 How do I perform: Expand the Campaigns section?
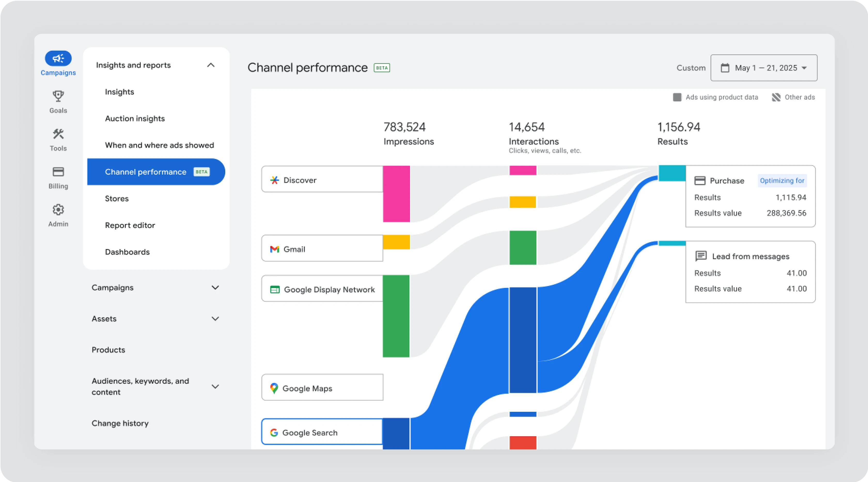coord(215,288)
